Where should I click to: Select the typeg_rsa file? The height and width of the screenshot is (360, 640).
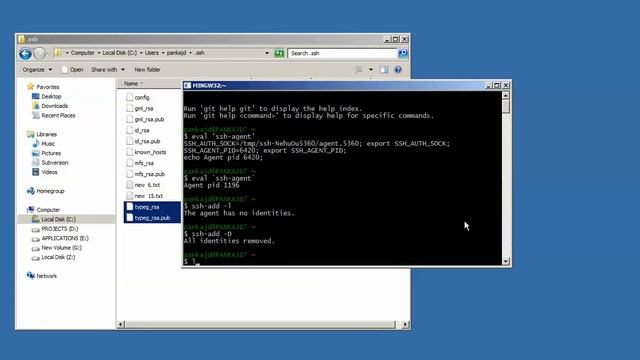tap(152, 207)
